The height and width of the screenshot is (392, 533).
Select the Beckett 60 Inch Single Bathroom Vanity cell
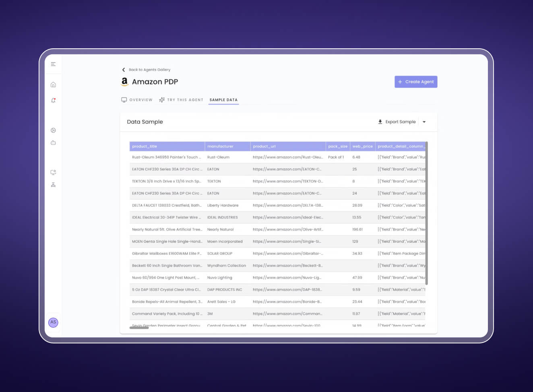click(x=167, y=266)
